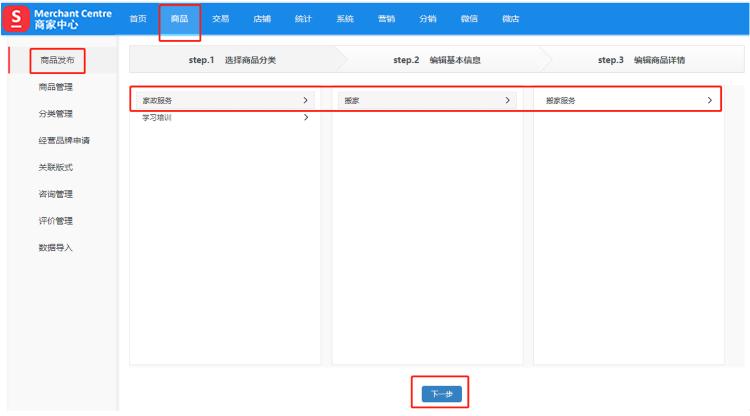This screenshot has width=750, height=416.
Task: Expand the 家政服务 category chevron arrow
Action: [x=305, y=100]
